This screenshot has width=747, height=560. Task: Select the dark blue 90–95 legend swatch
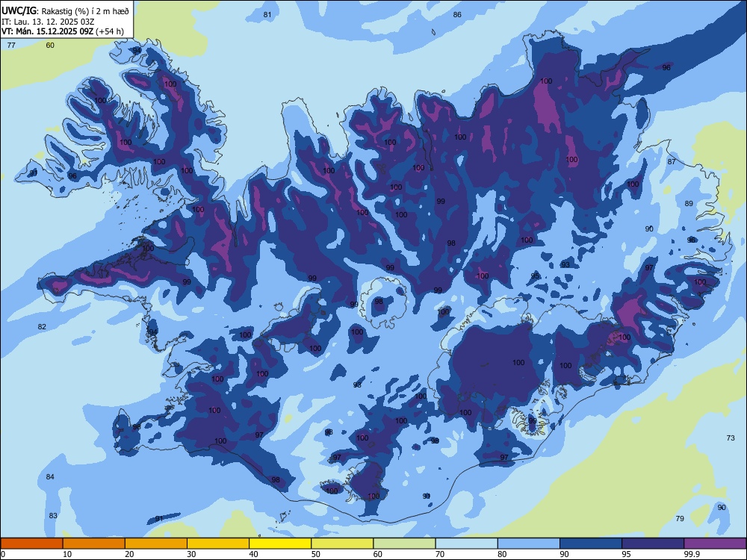tap(591, 544)
